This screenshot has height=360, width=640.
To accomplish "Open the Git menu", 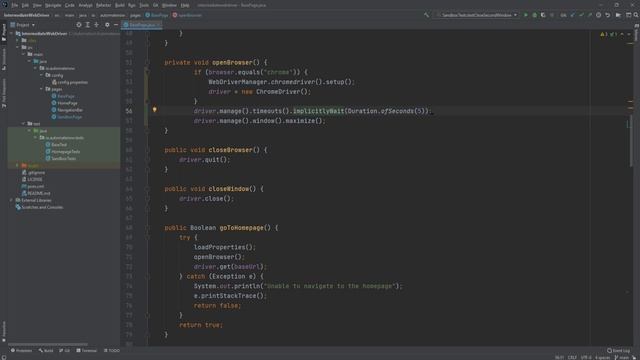I will [156, 5].
